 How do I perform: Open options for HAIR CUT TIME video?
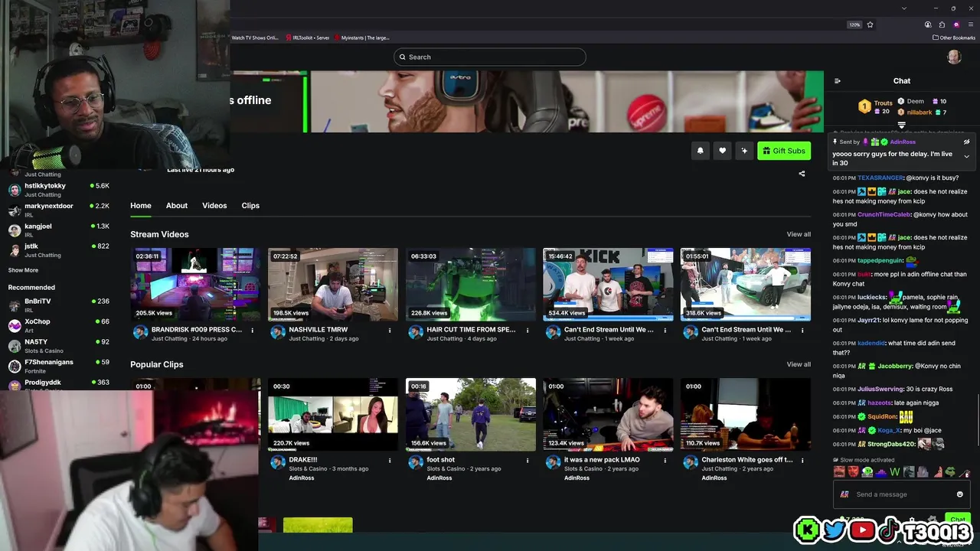528,331
